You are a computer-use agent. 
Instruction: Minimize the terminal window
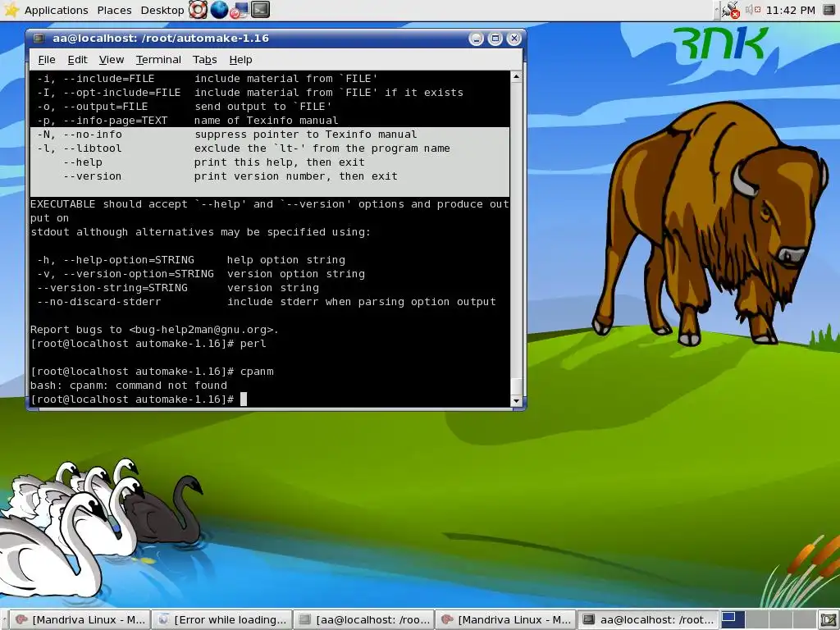[x=476, y=39]
